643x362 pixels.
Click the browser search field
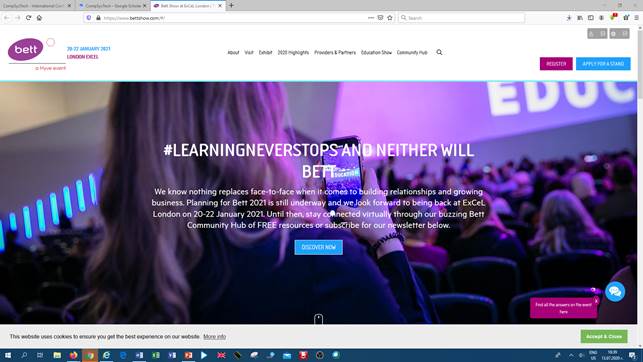461,18
